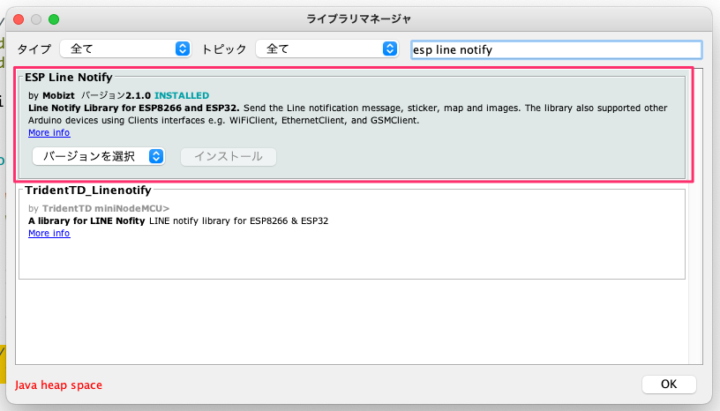Click the search field containing 'esp line notify'
The width and height of the screenshot is (720, 411).
(x=556, y=49)
